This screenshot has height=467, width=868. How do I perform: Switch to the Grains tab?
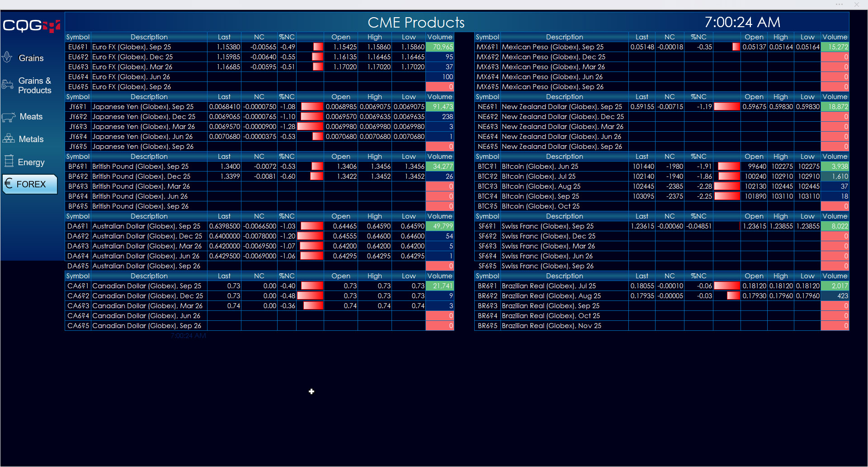[x=30, y=58]
